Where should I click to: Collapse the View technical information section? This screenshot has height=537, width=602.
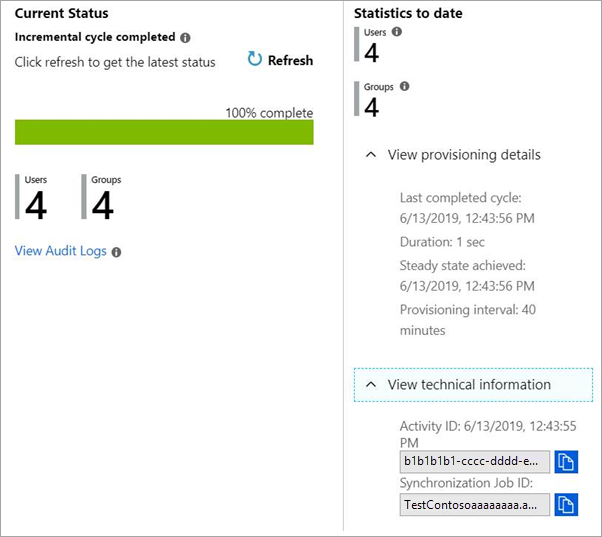371,384
